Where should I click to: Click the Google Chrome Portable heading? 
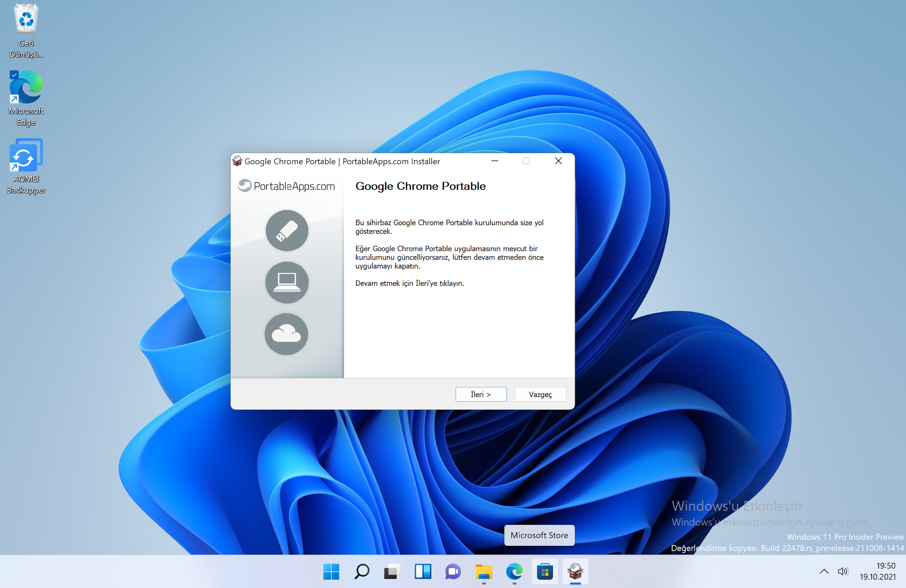coord(420,186)
